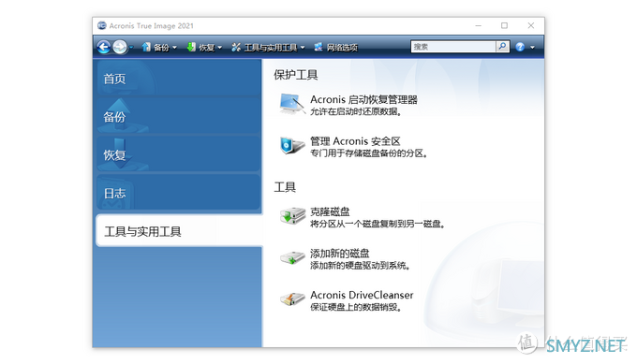This screenshot has width=637, height=364.
Task: Open the Acronis 启动恢复管理器 link
Action: coord(363,100)
